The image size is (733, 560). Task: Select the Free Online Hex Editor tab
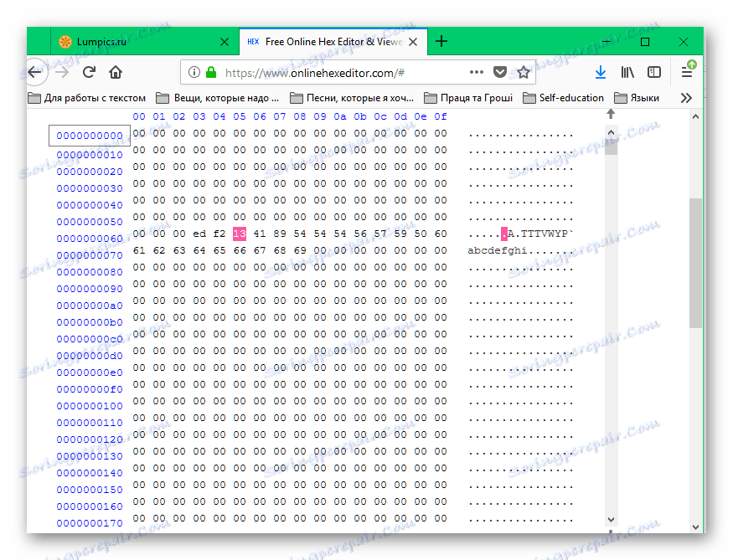tap(333, 42)
